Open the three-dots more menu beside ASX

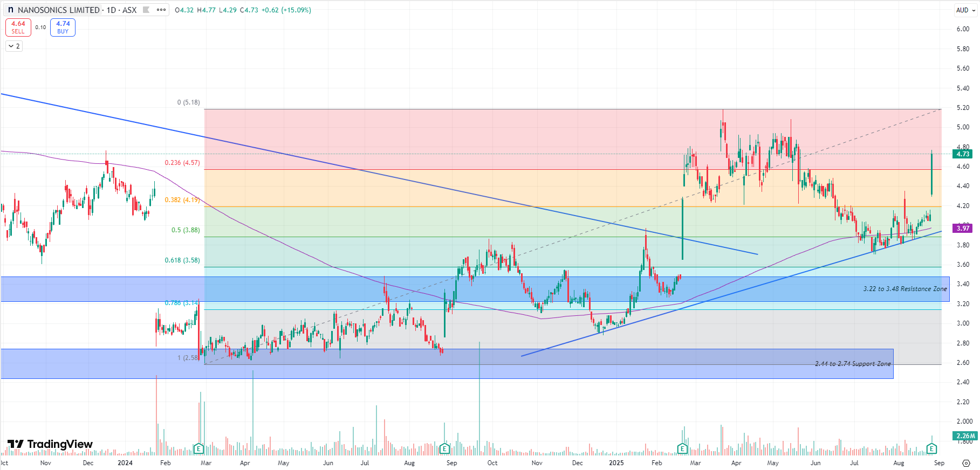click(161, 10)
